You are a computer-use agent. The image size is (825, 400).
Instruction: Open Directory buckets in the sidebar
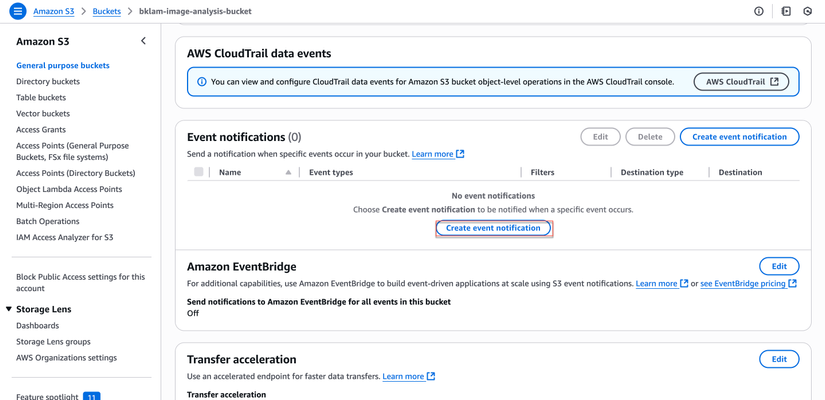48,81
